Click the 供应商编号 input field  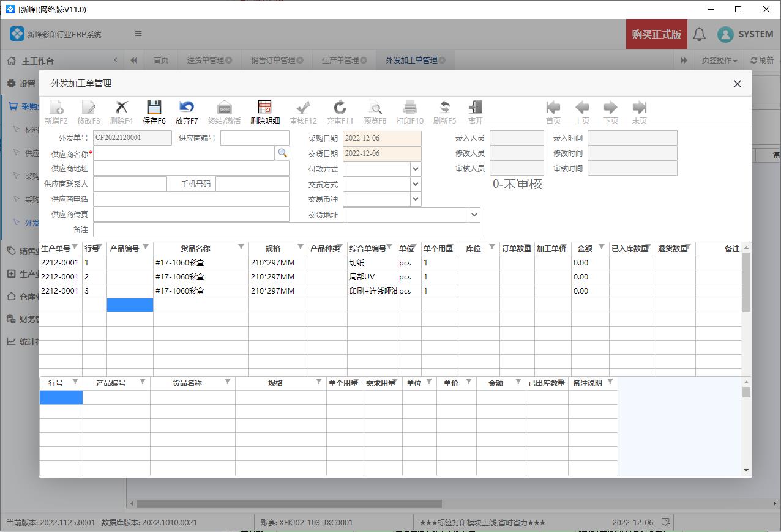[255, 138]
